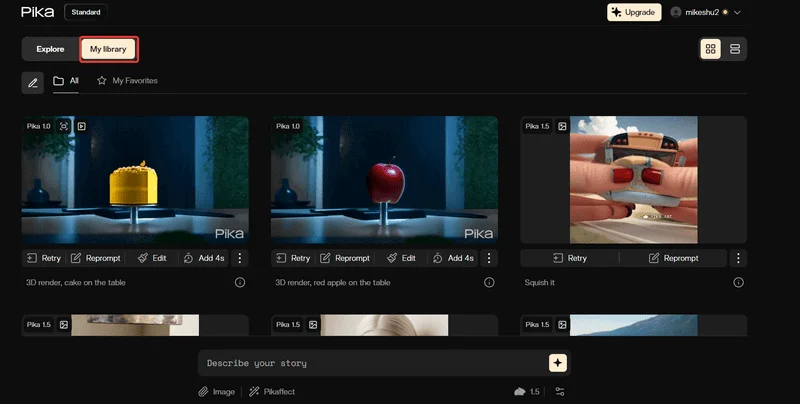The width and height of the screenshot is (800, 404).
Task: Open the Pikaffect effects picker
Action: 272,392
